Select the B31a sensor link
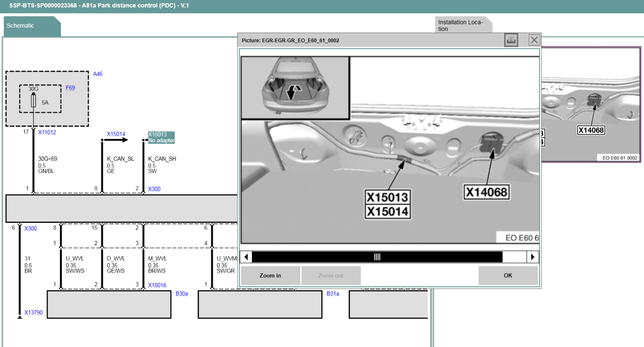Viewport: 644px width, 347px height. (x=333, y=294)
